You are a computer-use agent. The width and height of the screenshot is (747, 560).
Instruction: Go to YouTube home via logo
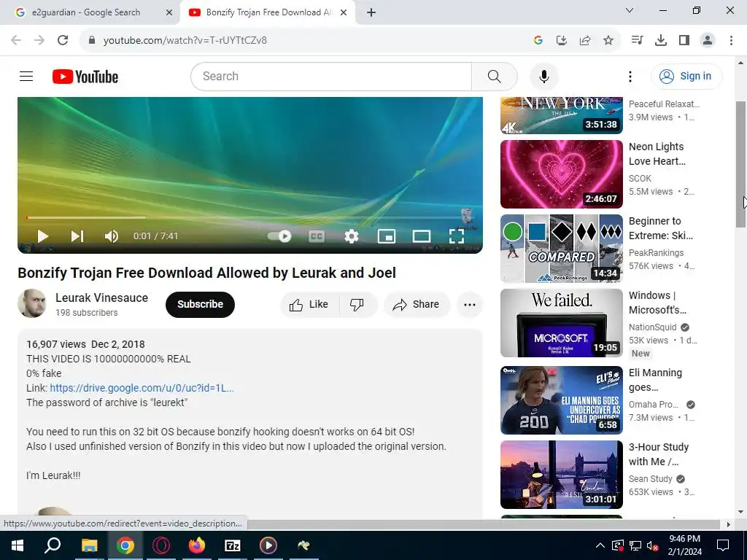point(85,77)
